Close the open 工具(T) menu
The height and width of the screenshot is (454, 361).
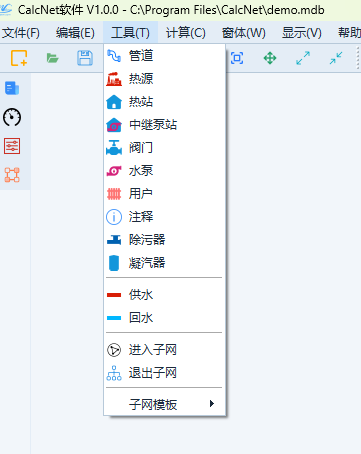point(130,33)
